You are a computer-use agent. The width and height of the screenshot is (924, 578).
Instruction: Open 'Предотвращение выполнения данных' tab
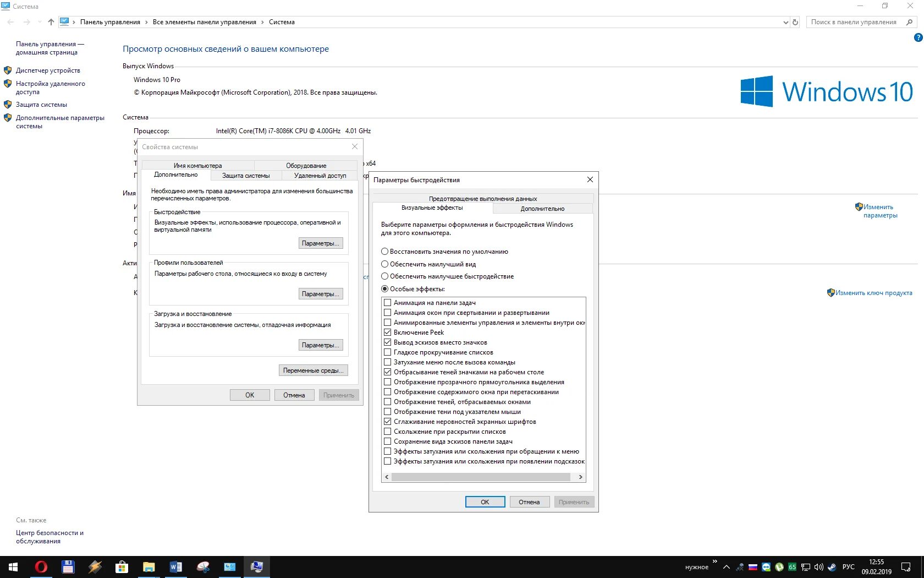coord(483,199)
